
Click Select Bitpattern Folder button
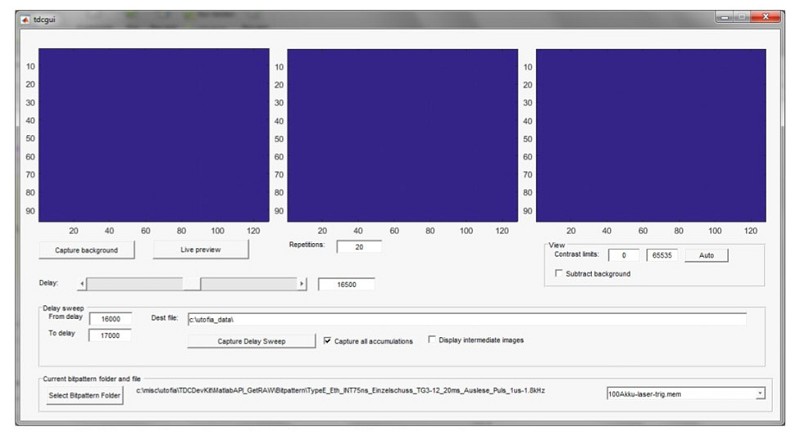(85, 395)
